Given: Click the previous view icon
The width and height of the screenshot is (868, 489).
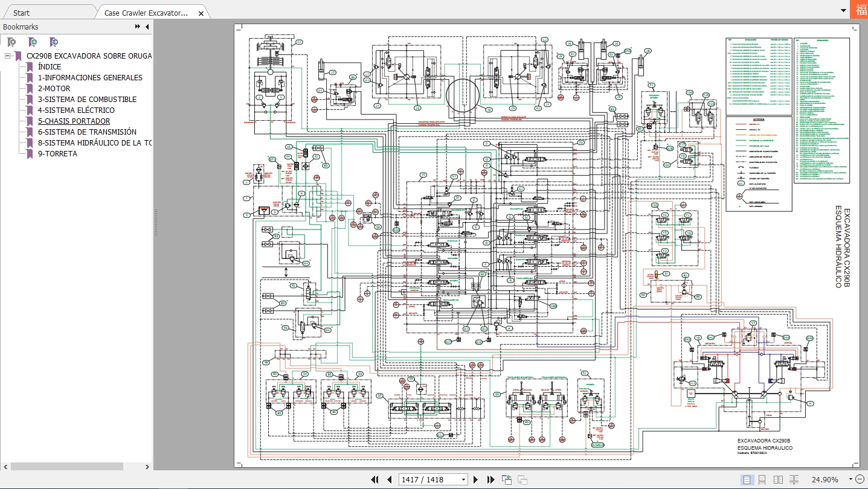Looking at the screenshot, I should pos(507,480).
